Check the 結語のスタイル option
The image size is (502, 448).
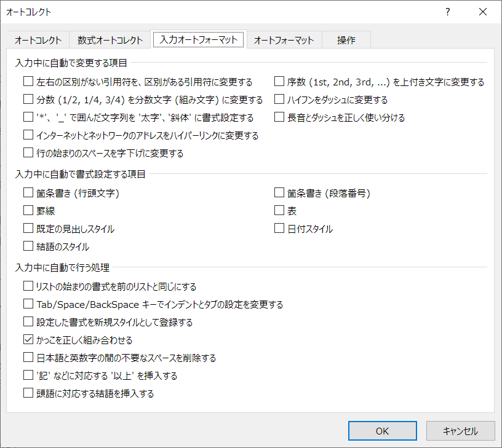tap(28, 246)
